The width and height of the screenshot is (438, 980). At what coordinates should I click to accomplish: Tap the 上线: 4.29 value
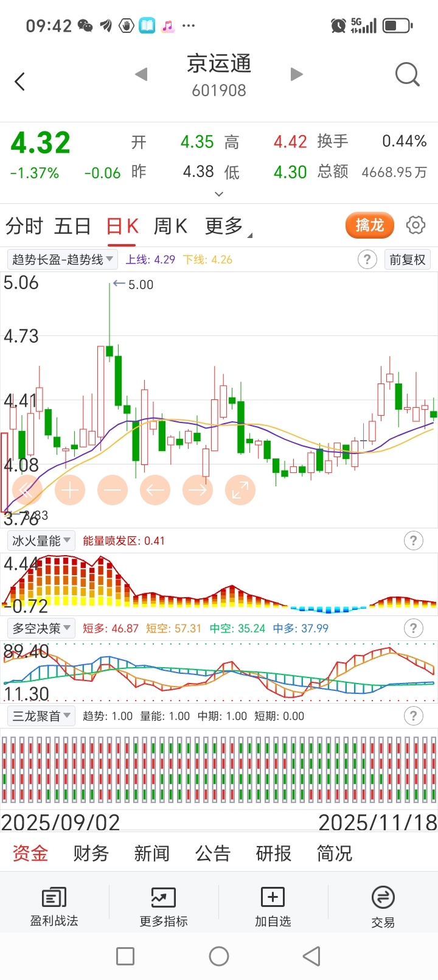[150, 260]
